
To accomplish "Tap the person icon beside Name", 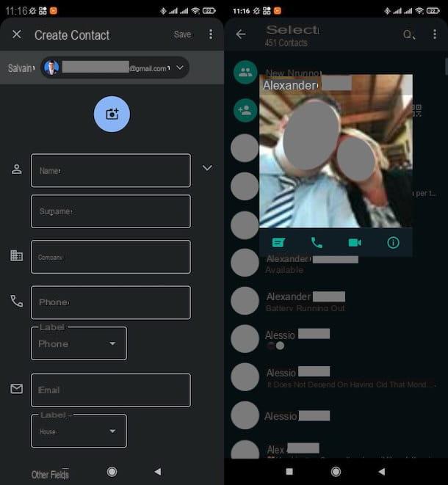I will coord(16,169).
